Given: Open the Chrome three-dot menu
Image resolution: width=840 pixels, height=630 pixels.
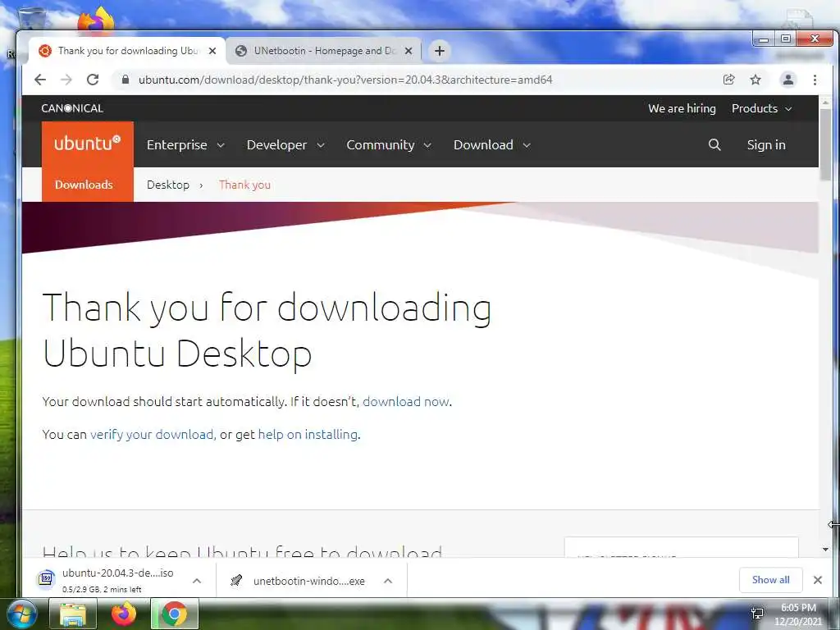Looking at the screenshot, I should point(815,80).
